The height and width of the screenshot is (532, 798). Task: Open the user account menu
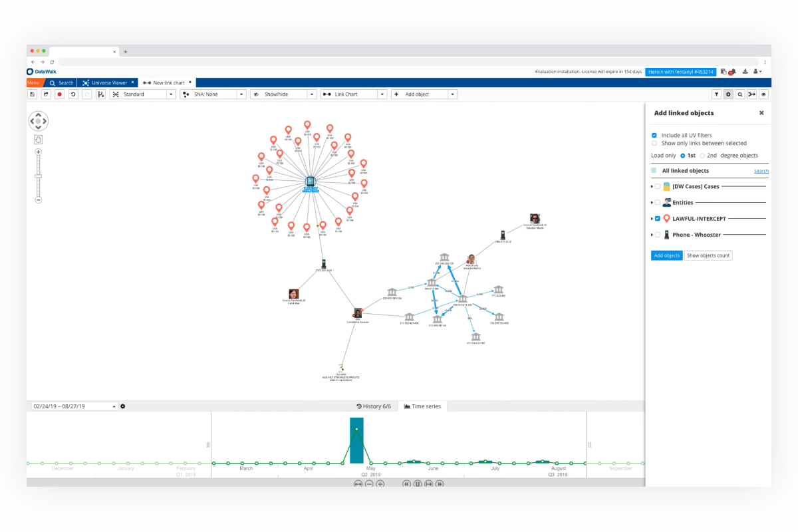758,71
